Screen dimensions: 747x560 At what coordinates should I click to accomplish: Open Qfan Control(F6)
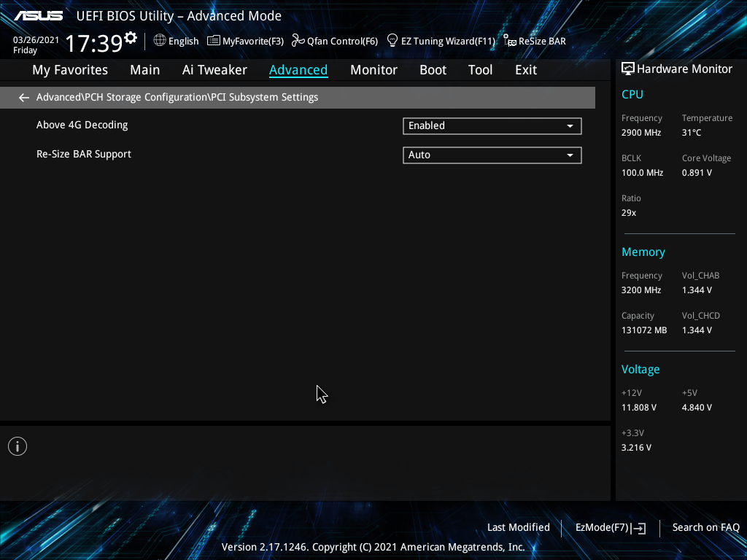[335, 41]
